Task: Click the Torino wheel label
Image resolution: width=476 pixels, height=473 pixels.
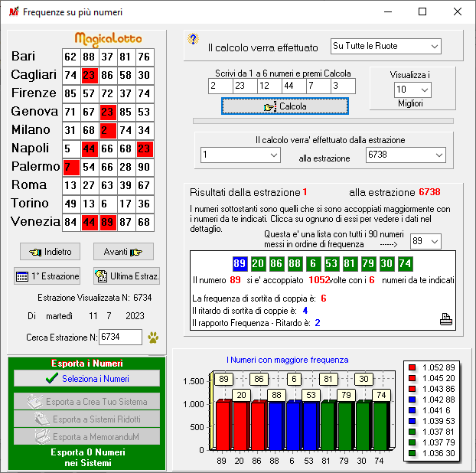Action: tap(30, 203)
